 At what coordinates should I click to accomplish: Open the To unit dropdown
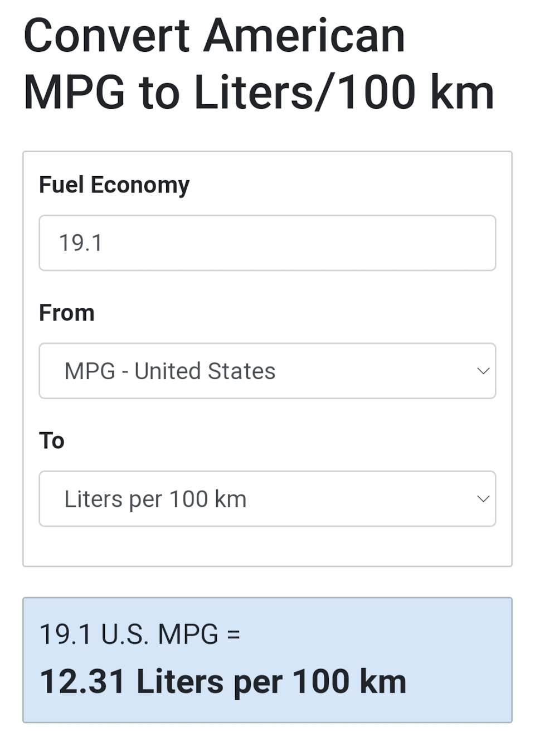(x=267, y=498)
